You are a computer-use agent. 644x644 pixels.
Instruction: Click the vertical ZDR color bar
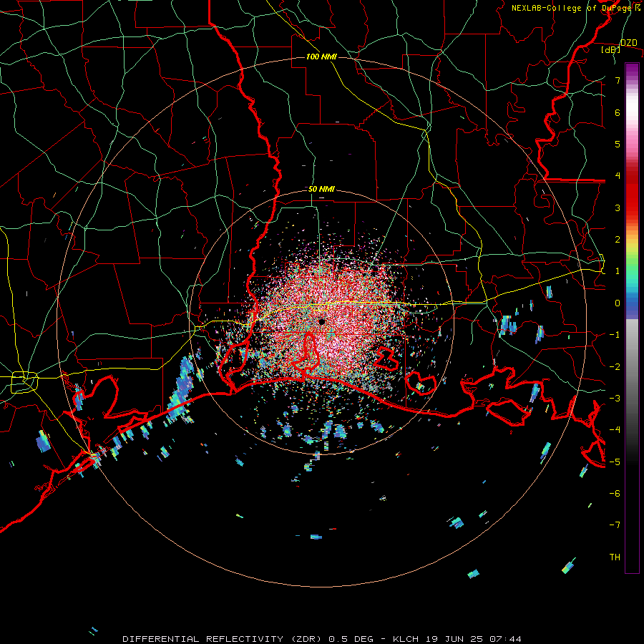pyautogui.click(x=632, y=318)
